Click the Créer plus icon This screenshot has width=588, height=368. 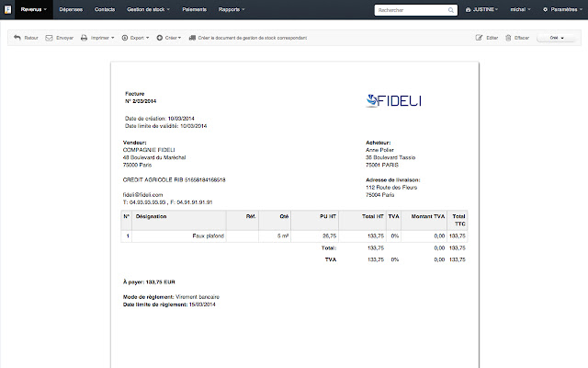pyautogui.click(x=159, y=38)
